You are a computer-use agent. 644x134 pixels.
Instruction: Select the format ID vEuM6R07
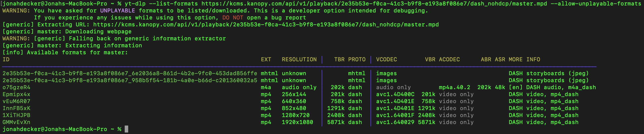pyautogui.click(x=16, y=101)
